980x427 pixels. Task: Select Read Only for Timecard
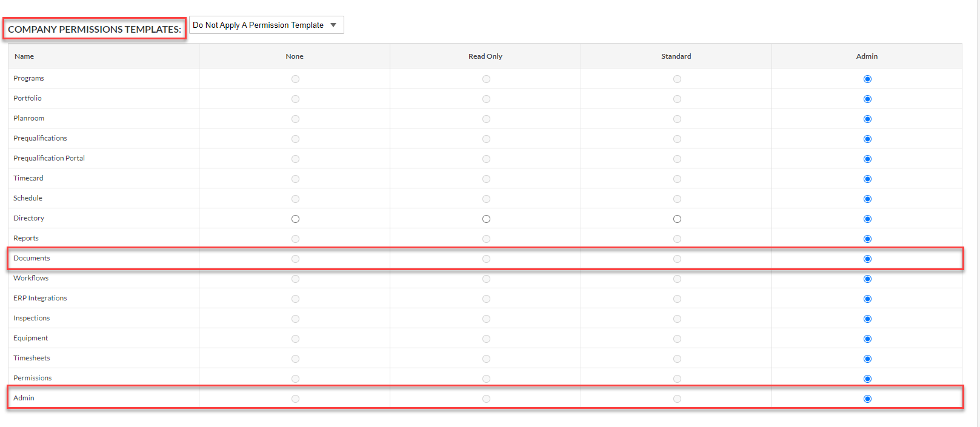click(x=486, y=179)
